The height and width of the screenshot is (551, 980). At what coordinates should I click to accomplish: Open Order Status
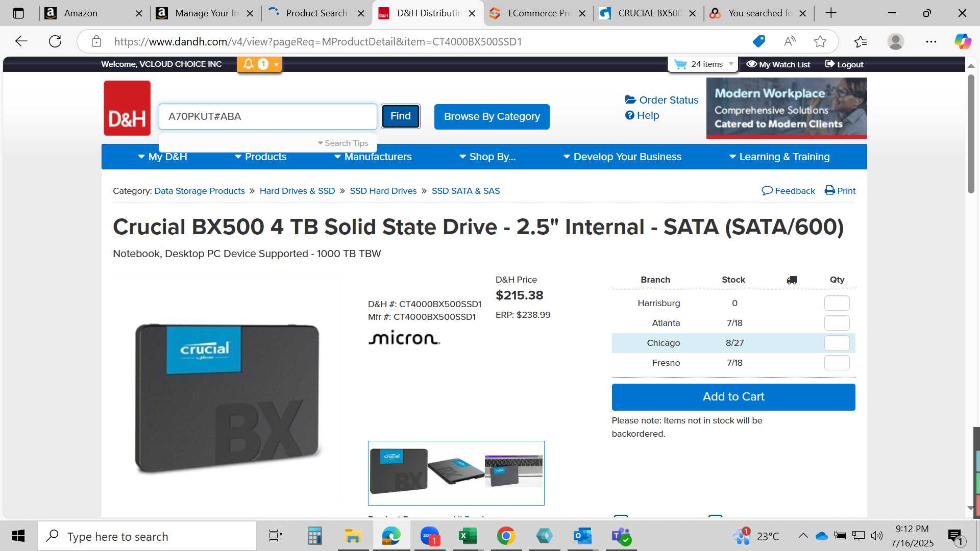[x=661, y=100]
